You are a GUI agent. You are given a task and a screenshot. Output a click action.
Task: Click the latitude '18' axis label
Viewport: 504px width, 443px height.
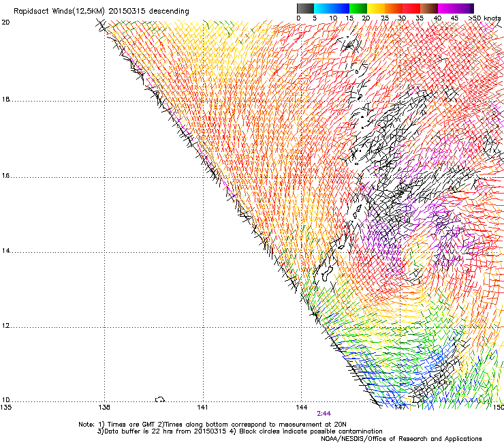click(x=5, y=100)
